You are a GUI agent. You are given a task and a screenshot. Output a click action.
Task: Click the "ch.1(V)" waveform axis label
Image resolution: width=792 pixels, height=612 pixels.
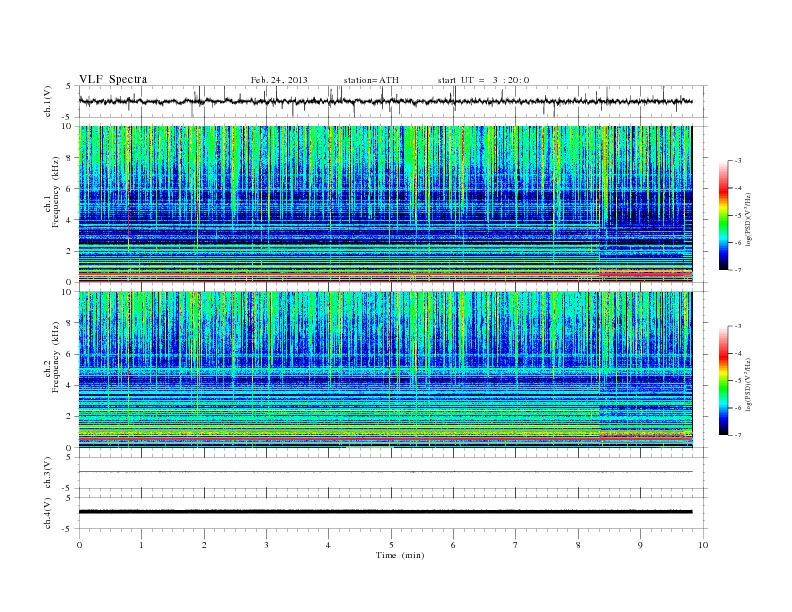[48, 101]
